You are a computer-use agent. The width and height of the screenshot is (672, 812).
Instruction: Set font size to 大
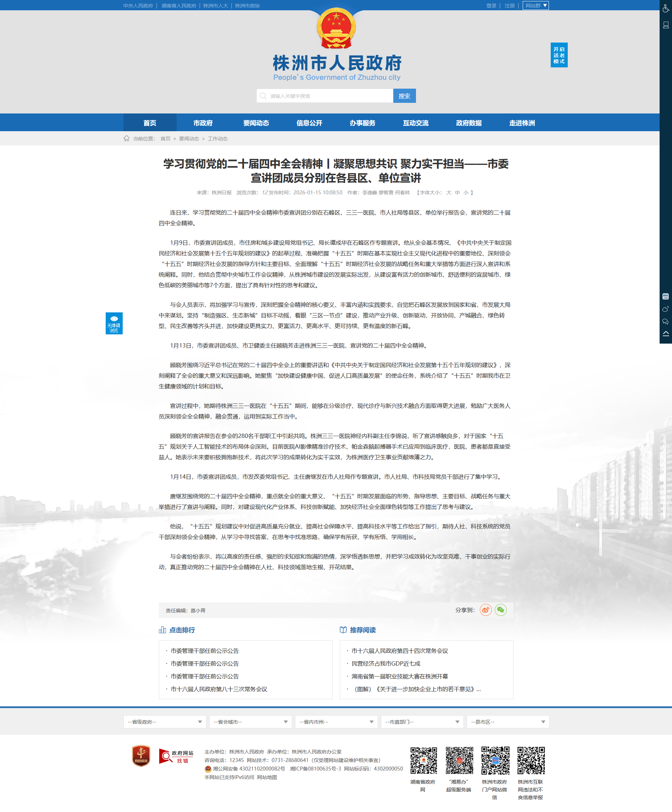[449, 193]
